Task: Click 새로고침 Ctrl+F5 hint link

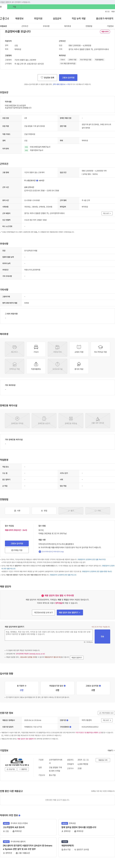Action: click(61, 84)
